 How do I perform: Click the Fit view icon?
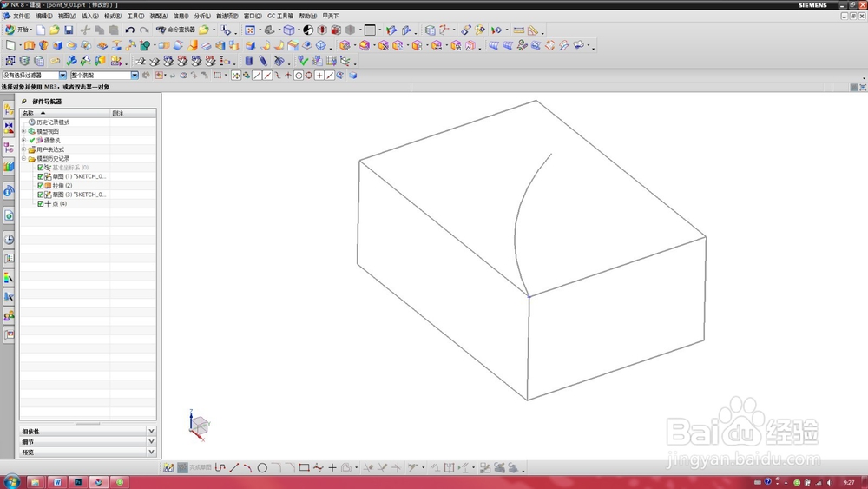(250, 30)
